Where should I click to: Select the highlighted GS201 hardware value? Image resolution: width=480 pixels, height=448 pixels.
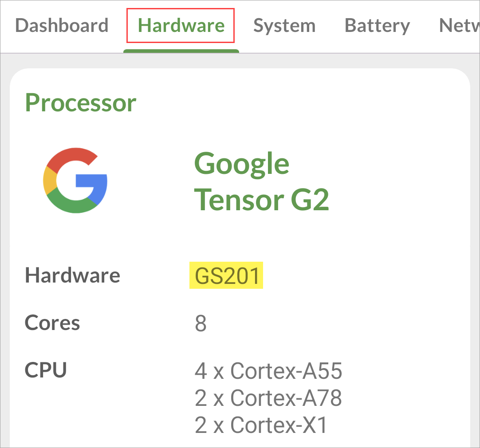click(x=226, y=275)
